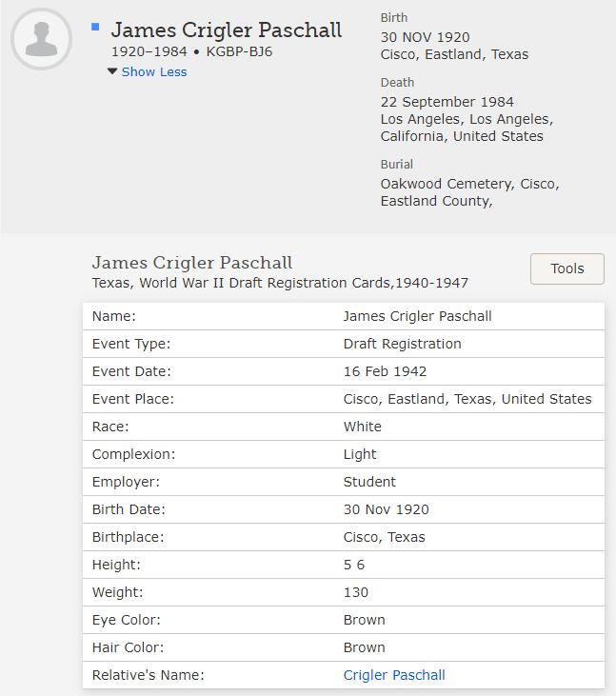
Task: Open Crigler Paschall relative link
Action: click(394, 675)
